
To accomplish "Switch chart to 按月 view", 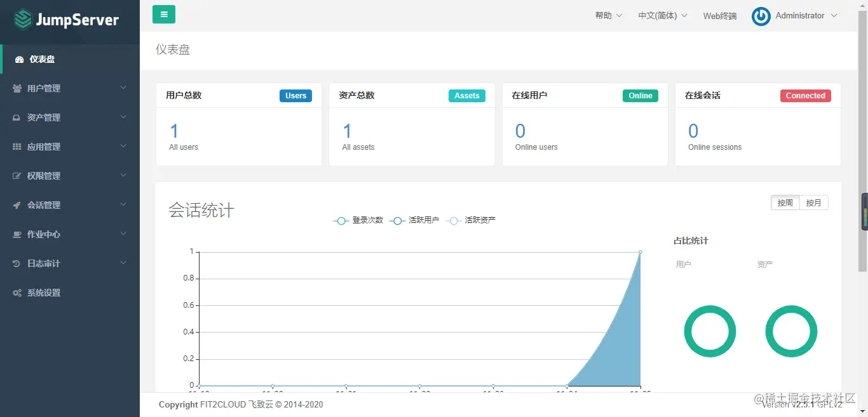I will pyautogui.click(x=814, y=203).
